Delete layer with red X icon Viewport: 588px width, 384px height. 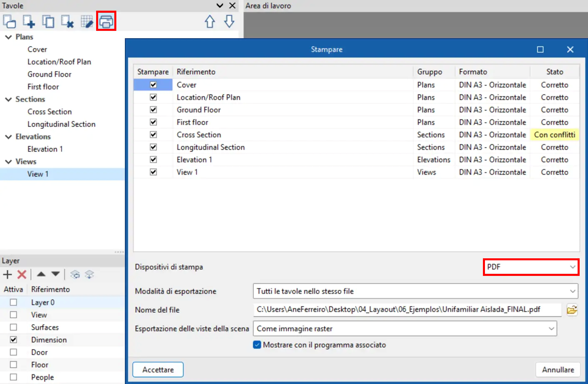pyautogui.click(x=22, y=274)
